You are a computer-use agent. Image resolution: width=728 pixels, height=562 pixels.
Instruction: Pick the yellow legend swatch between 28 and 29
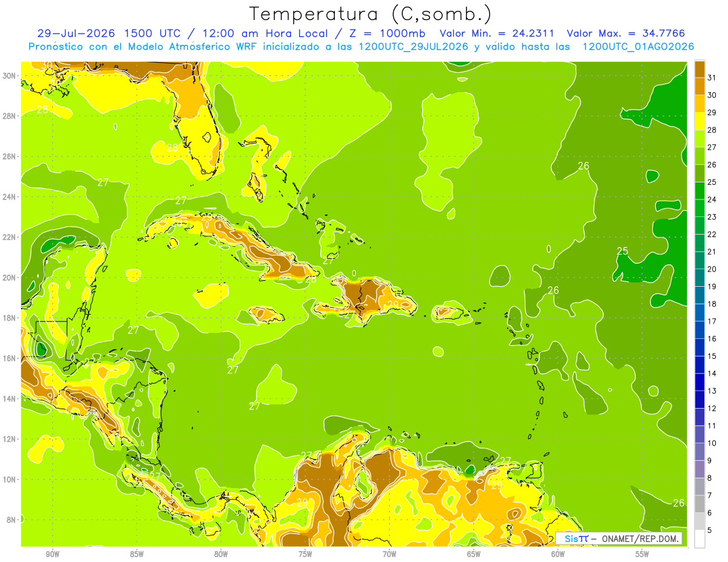point(699,121)
